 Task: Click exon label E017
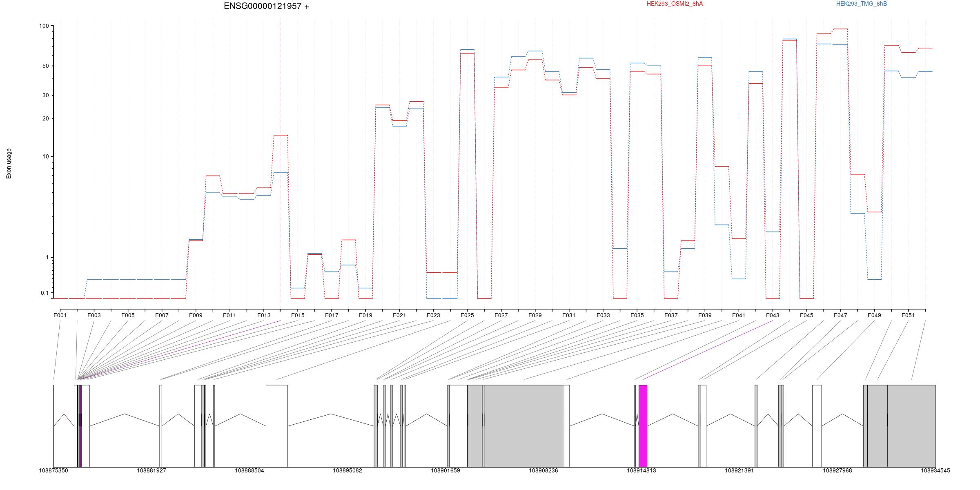[x=332, y=315]
